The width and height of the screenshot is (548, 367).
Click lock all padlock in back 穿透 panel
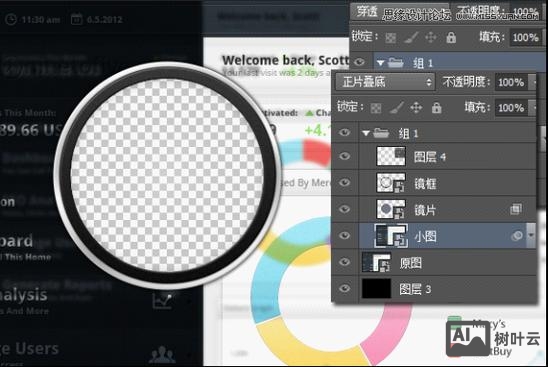click(x=451, y=37)
